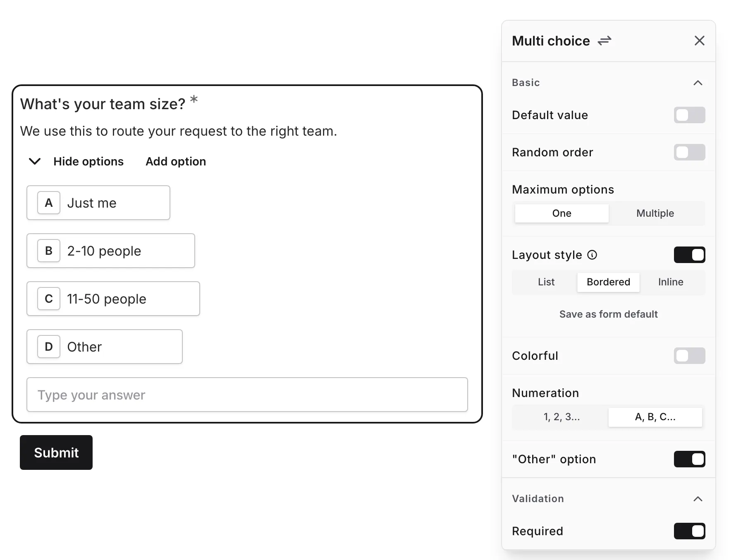
Task: Select the Just me option
Action: pyautogui.click(x=98, y=203)
